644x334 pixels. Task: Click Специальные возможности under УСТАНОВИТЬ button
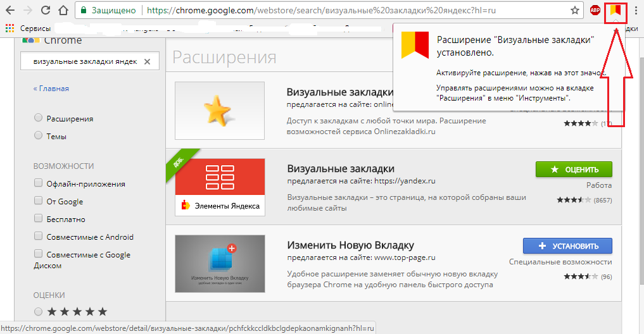pos(560,262)
